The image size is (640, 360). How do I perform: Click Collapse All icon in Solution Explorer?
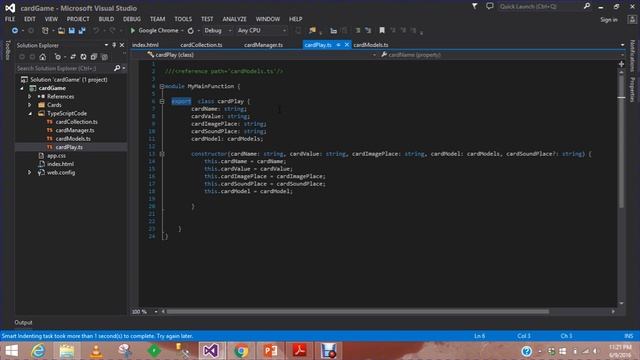coord(94,57)
